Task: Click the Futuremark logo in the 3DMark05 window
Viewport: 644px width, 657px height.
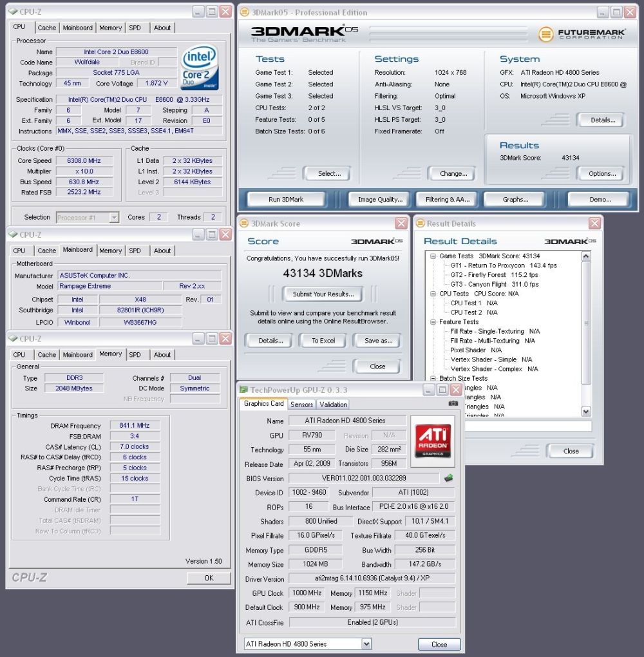Action: [582, 33]
